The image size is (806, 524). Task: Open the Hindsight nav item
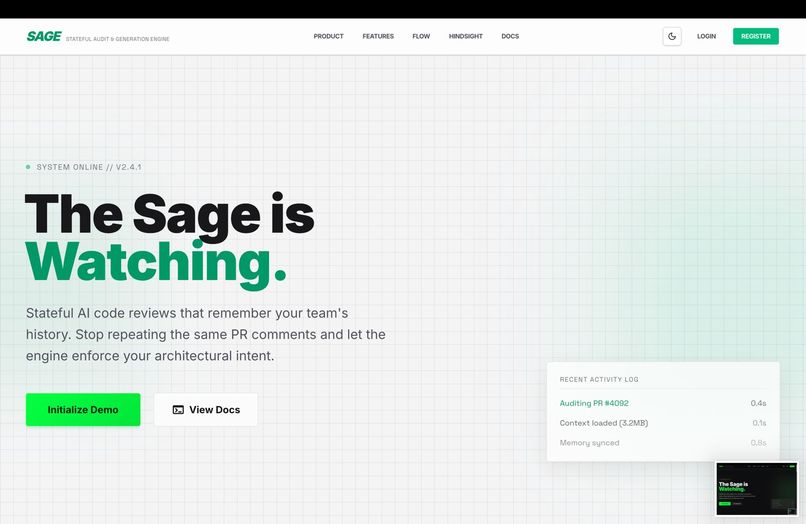click(466, 37)
